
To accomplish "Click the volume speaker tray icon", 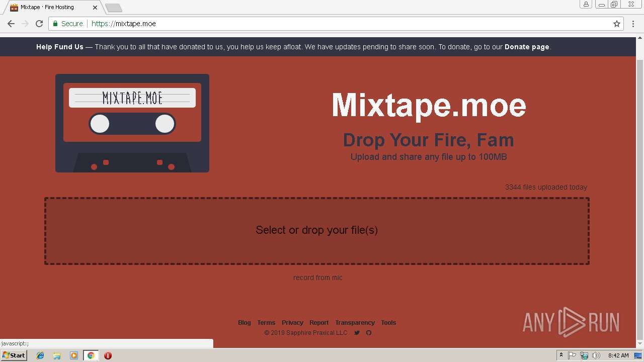I will click(x=596, y=355).
